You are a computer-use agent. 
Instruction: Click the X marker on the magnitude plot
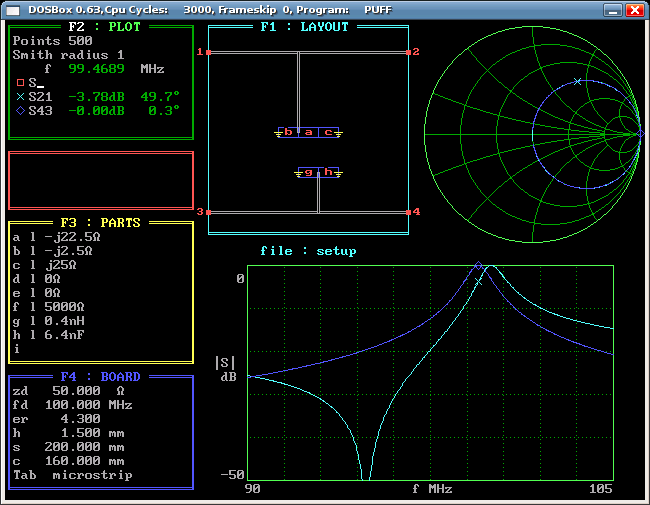point(478,282)
